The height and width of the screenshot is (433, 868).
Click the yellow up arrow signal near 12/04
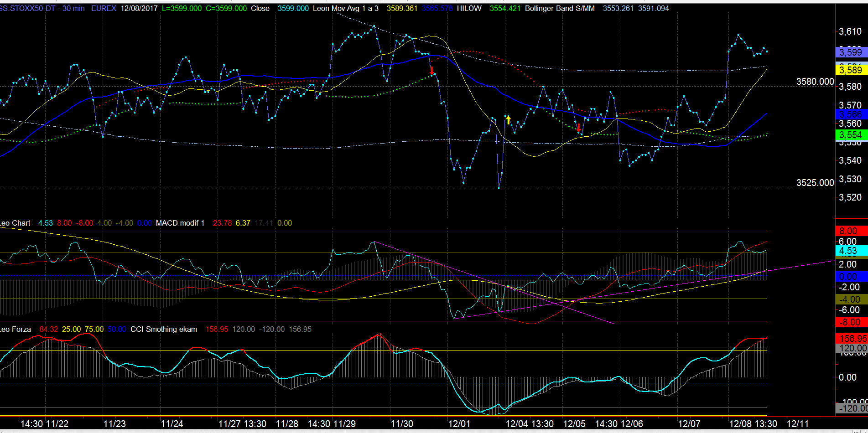point(509,120)
